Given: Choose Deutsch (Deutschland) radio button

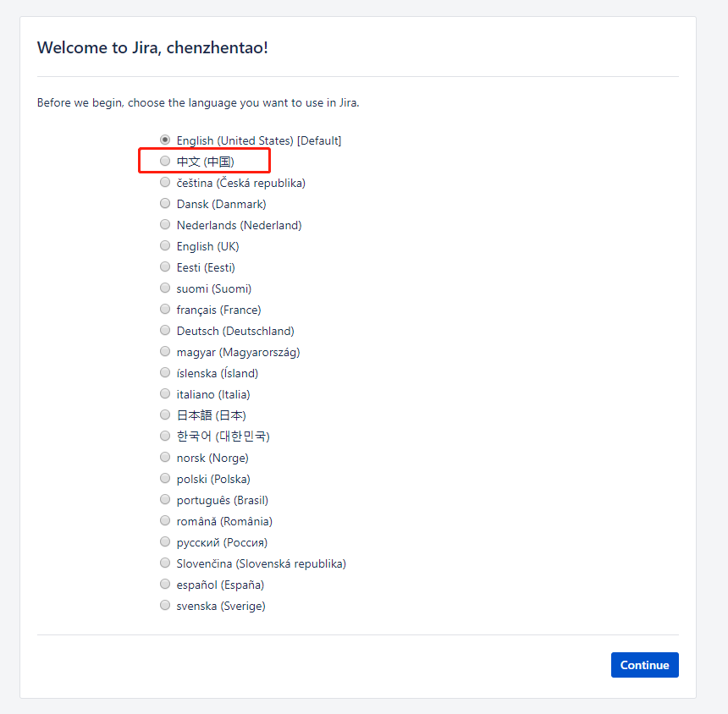Looking at the screenshot, I should [x=165, y=330].
